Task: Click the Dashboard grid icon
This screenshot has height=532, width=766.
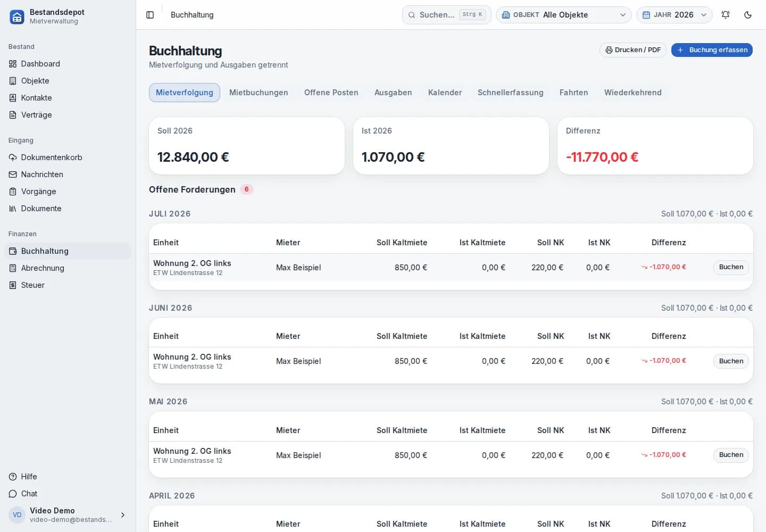Action: pyautogui.click(x=13, y=64)
